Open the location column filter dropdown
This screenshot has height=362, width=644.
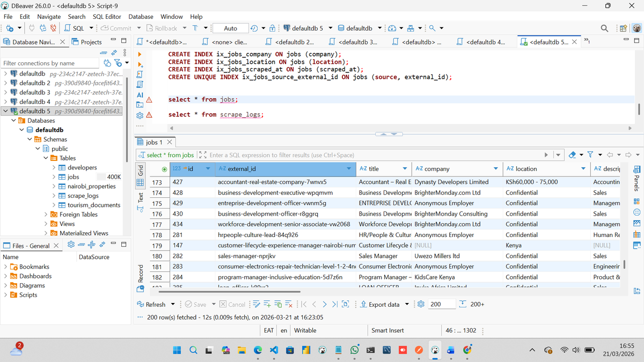tap(583, 169)
